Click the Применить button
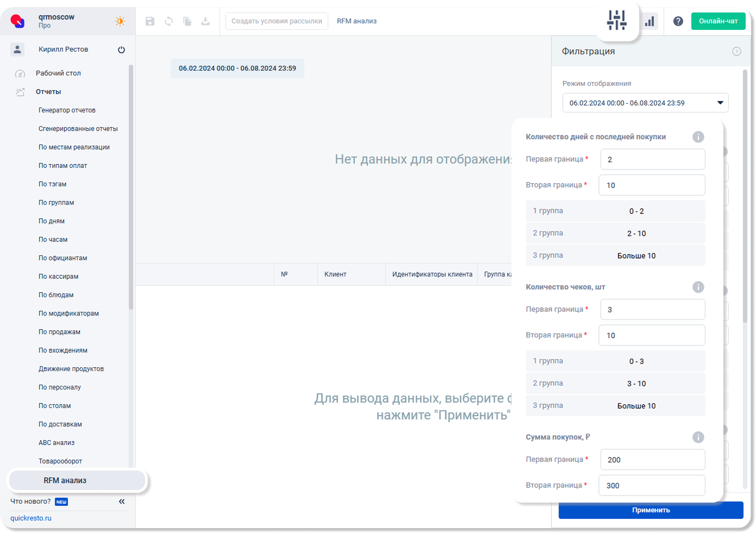 651,510
